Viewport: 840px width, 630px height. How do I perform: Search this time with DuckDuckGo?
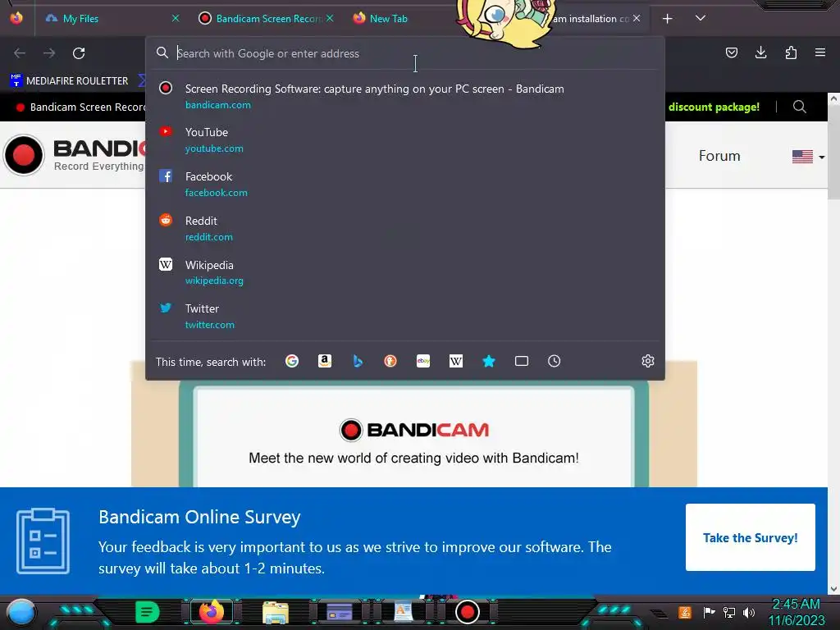pyautogui.click(x=390, y=361)
